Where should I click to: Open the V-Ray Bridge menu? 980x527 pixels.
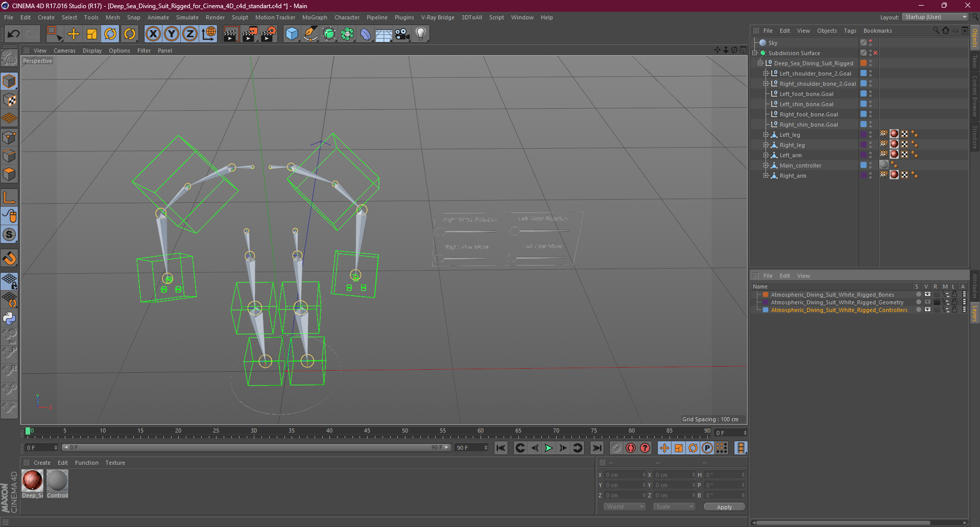438,17
